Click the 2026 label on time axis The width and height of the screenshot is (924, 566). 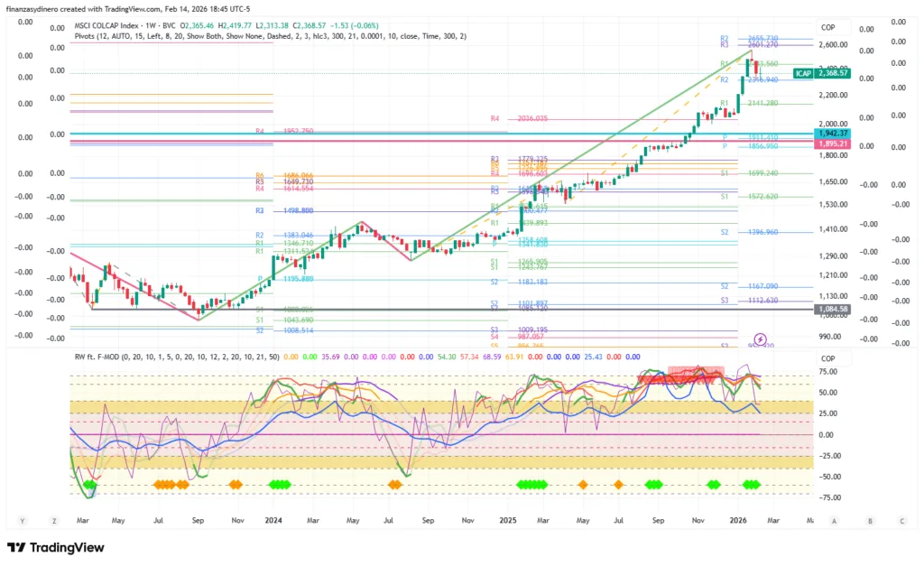(738, 521)
